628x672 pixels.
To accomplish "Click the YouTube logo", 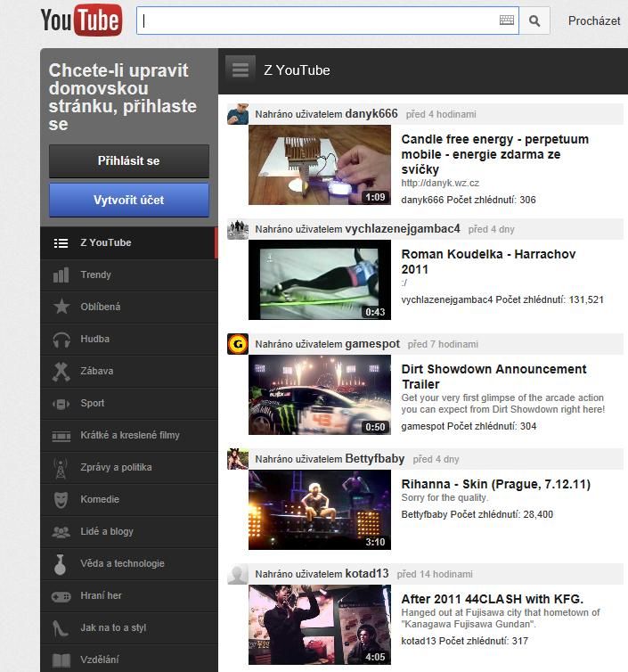I will click(x=81, y=20).
